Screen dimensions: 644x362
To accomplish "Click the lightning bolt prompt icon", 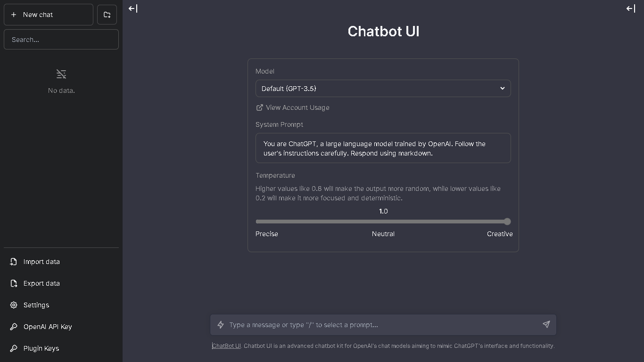I will (x=221, y=325).
